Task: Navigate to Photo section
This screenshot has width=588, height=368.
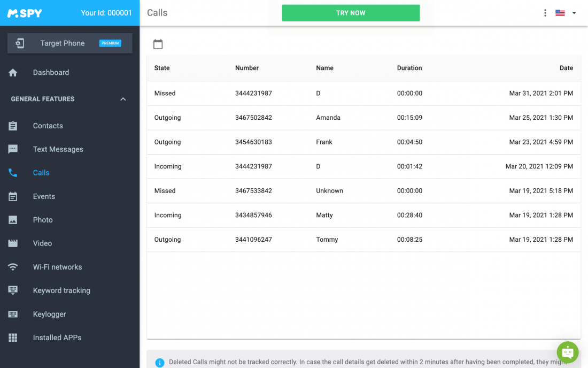Action: pos(69,220)
